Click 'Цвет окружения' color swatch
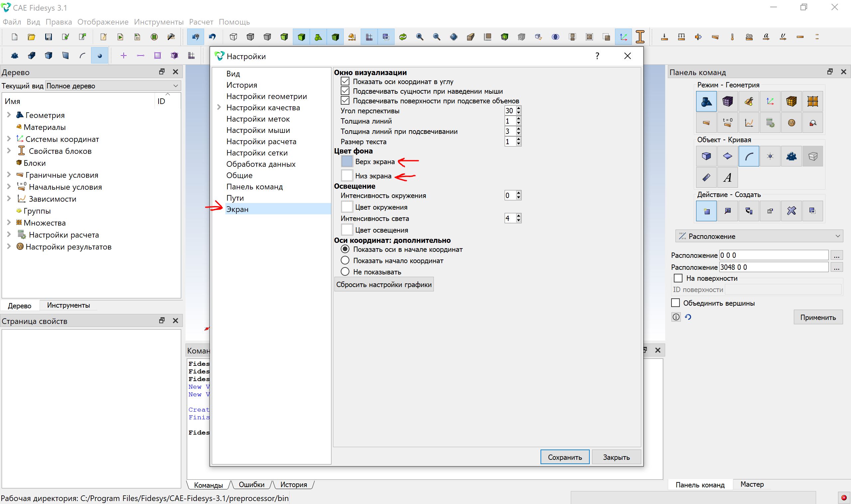Image resolution: width=851 pixels, height=504 pixels. [346, 207]
